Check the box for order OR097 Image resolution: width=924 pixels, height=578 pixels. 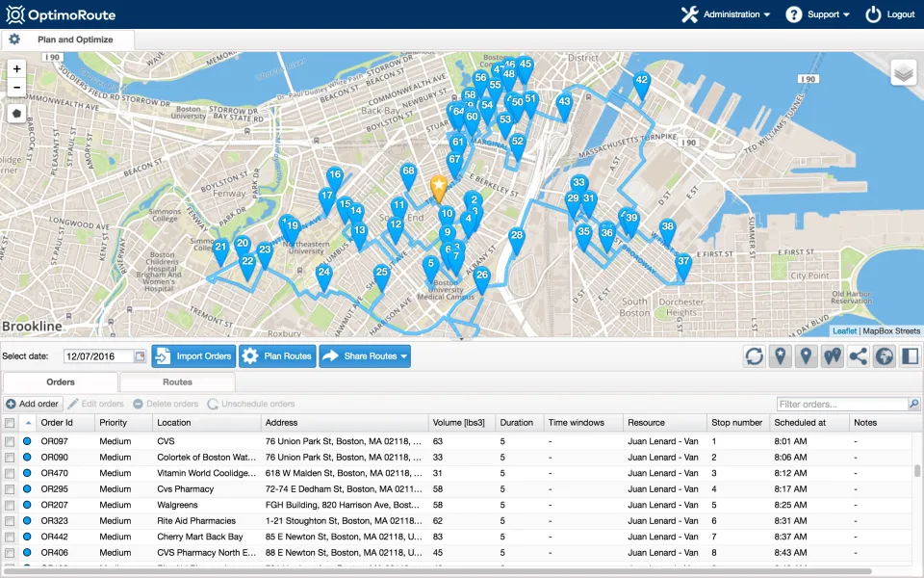point(10,441)
